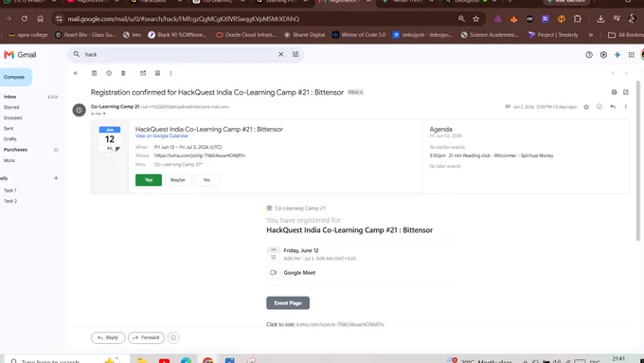Mark the email as unread
644x363 pixels.
click(143, 73)
